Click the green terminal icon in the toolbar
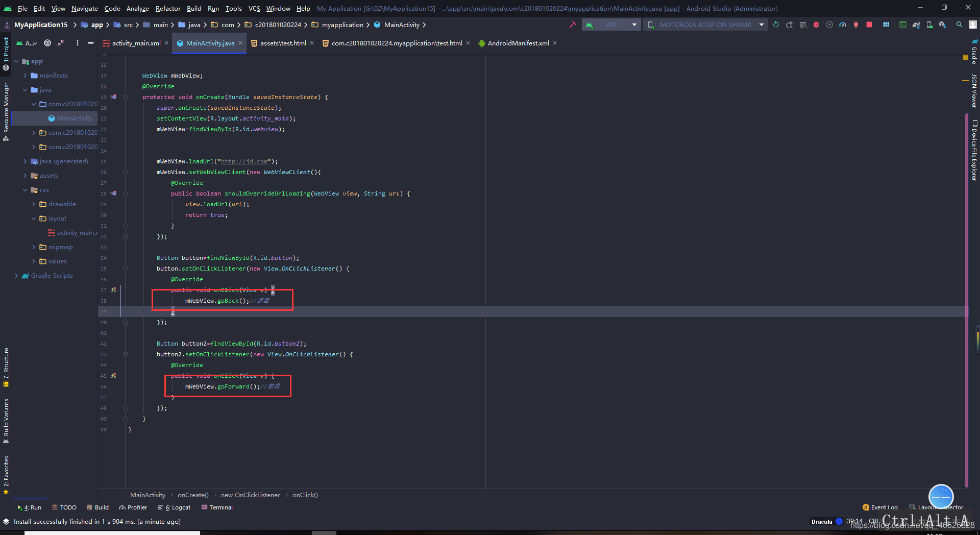Image resolution: width=980 pixels, height=535 pixels. click(903, 25)
